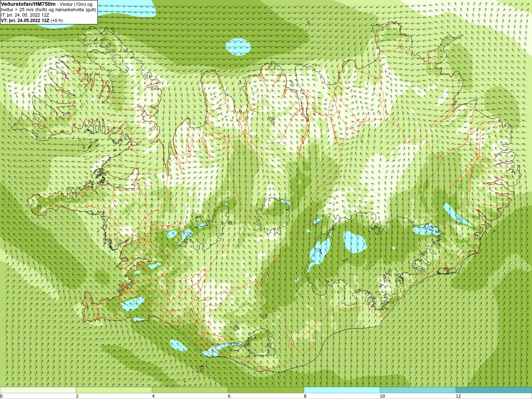The image size is (532, 399).
Task: Click the "Veðurstofan/HM750m" title text
Action: click(x=28, y=4)
